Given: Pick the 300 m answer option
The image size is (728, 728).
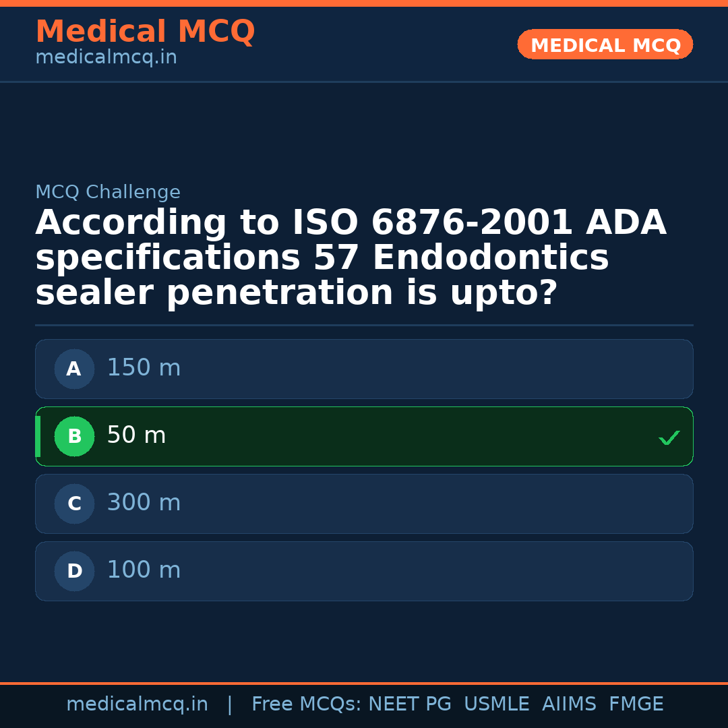Looking at the screenshot, I should pos(364,504).
